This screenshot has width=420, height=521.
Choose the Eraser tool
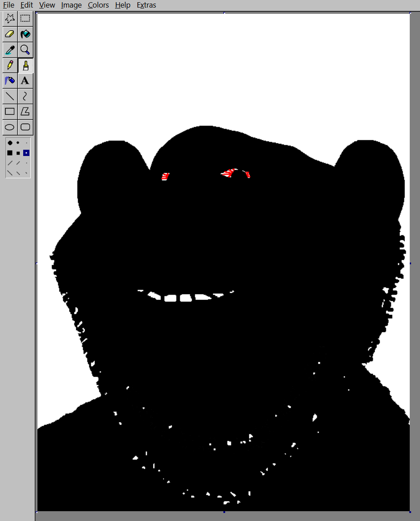click(x=10, y=34)
